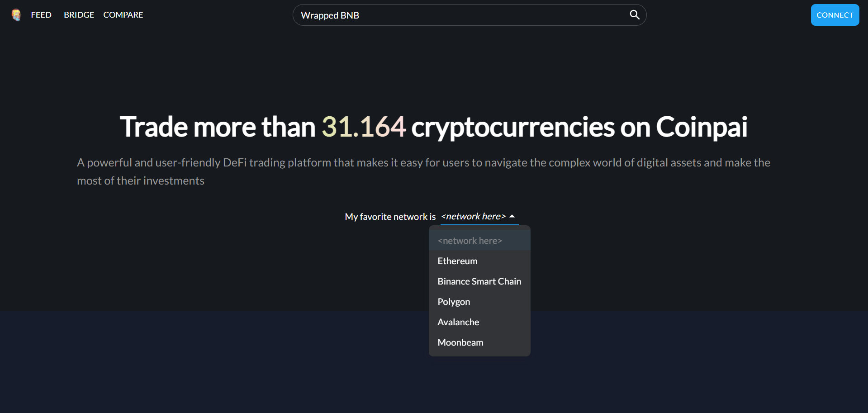The height and width of the screenshot is (413, 868).
Task: Select Ethereum from the network list
Action: pyautogui.click(x=479, y=261)
